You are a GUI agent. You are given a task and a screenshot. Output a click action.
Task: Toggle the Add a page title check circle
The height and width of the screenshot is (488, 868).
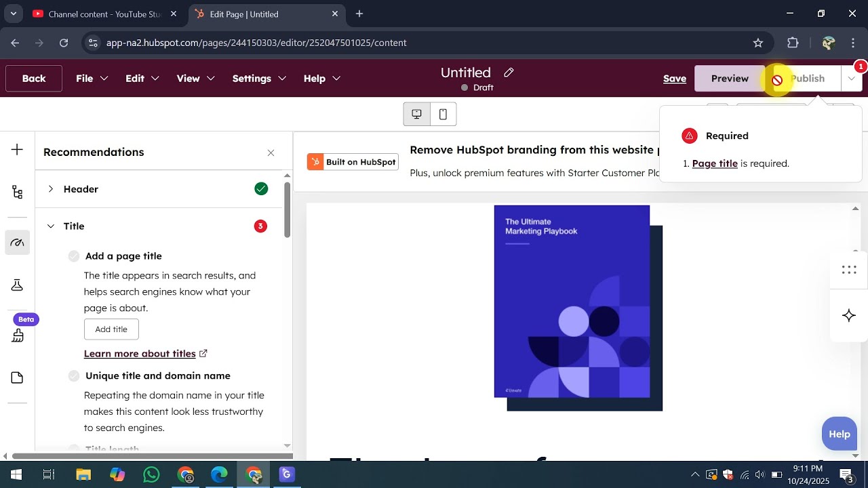tap(74, 256)
